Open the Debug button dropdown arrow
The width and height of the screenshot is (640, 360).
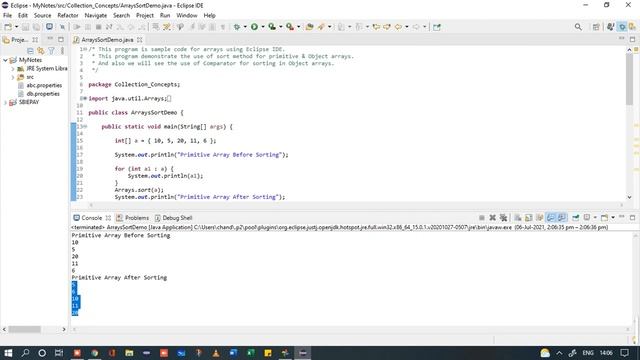(245, 27)
